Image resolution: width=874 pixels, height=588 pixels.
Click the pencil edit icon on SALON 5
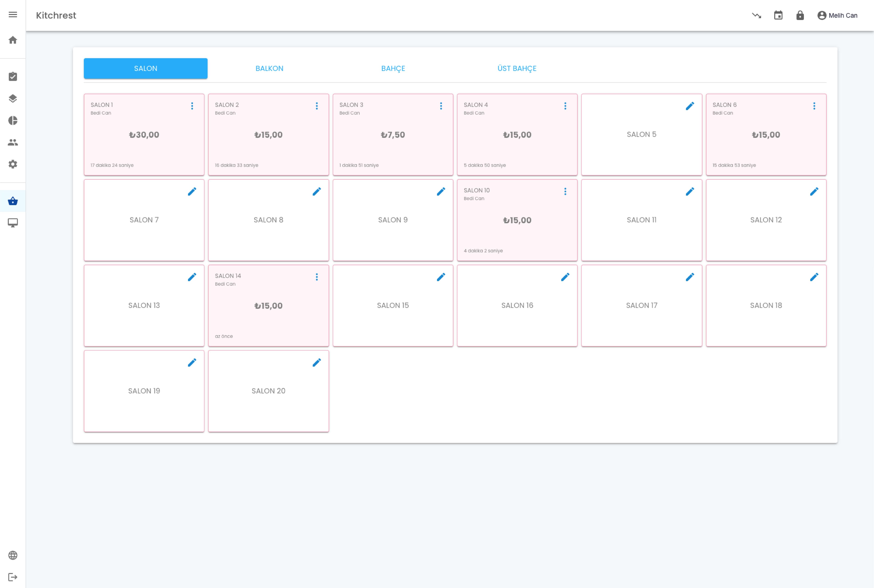click(x=690, y=106)
